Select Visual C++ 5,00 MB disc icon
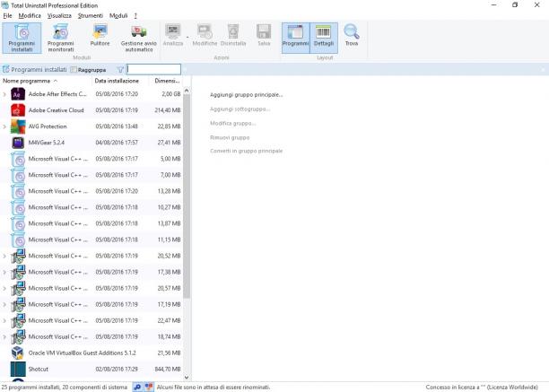 pyautogui.click(x=18, y=159)
